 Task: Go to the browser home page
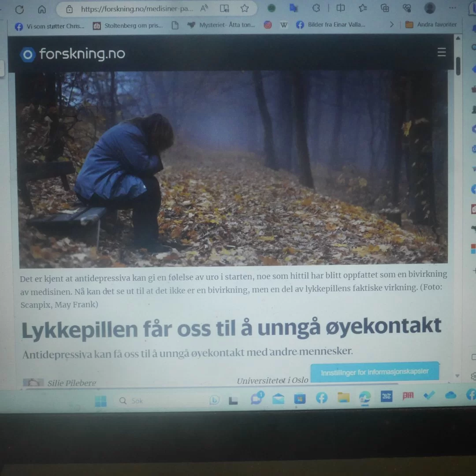coord(42,9)
